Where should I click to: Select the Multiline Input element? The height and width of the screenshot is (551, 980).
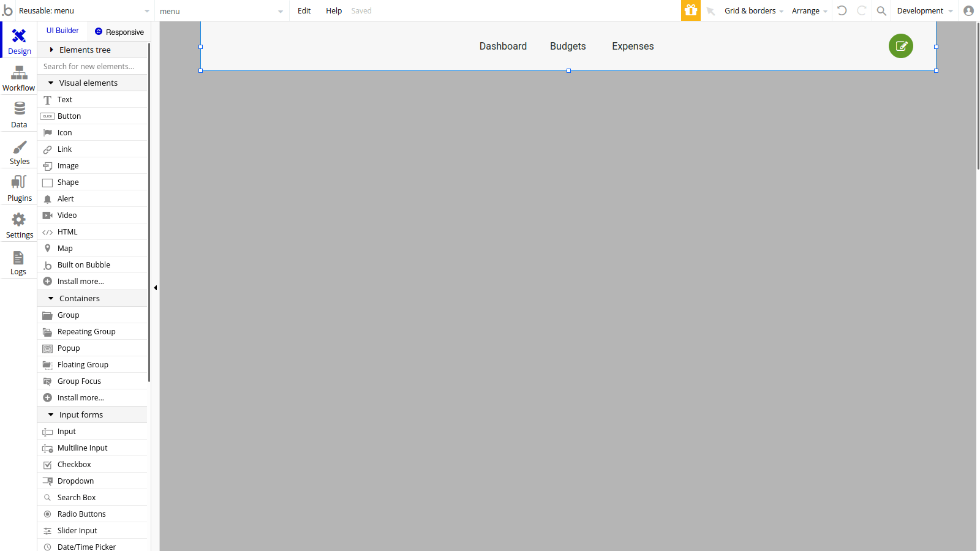tap(92, 448)
